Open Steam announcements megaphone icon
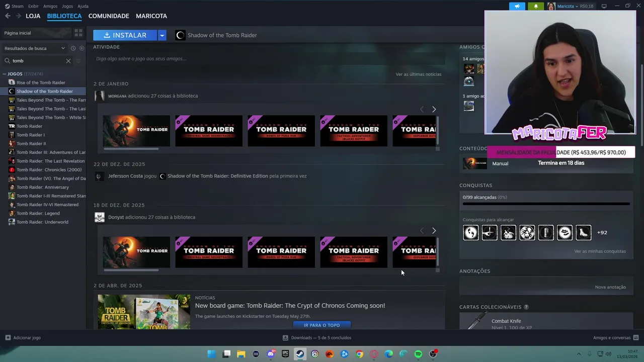The height and width of the screenshot is (362, 644). 517,6
